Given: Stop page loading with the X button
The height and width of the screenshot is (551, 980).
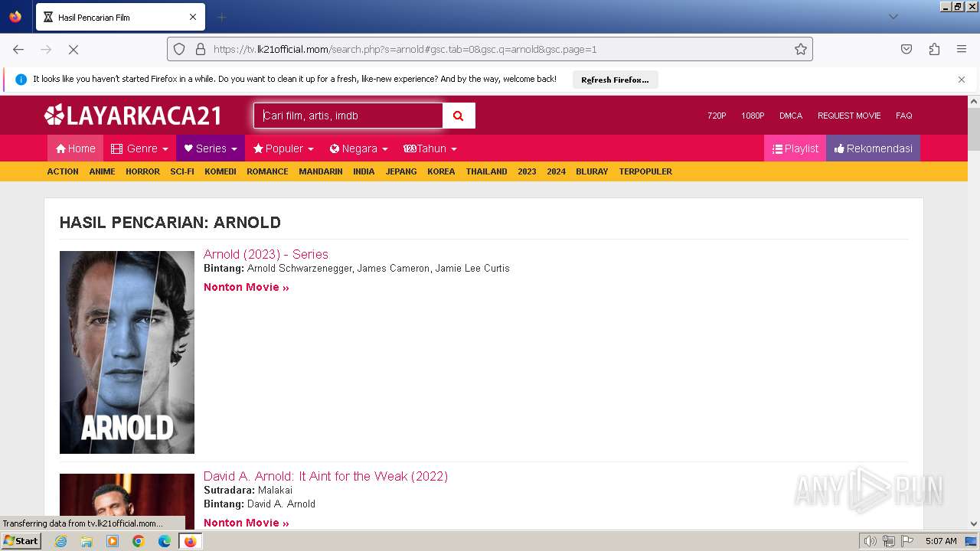Looking at the screenshot, I should 73,49.
